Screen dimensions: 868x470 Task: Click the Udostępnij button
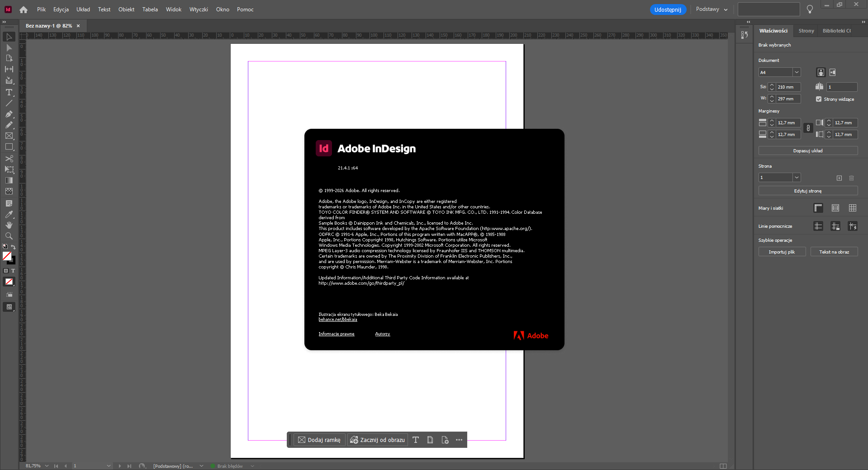coord(668,9)
